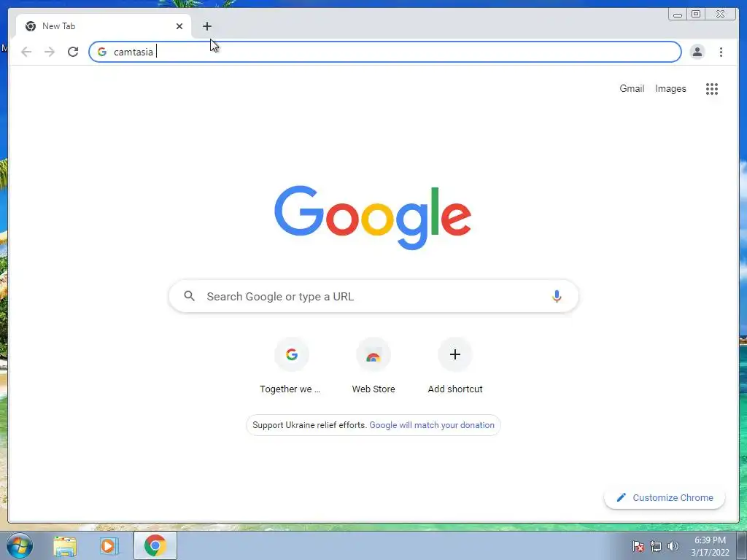Select the New Tab tab
The height and width of the screenshot is (560, 747).
(104, 26)
